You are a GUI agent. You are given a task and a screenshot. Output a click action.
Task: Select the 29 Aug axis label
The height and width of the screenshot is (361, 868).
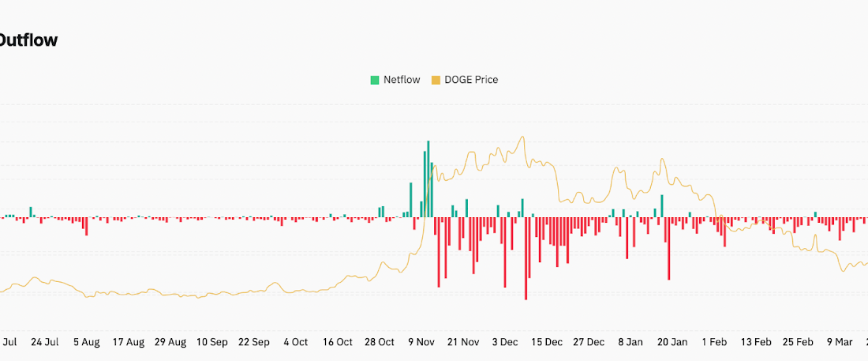(x=170, y=342)
